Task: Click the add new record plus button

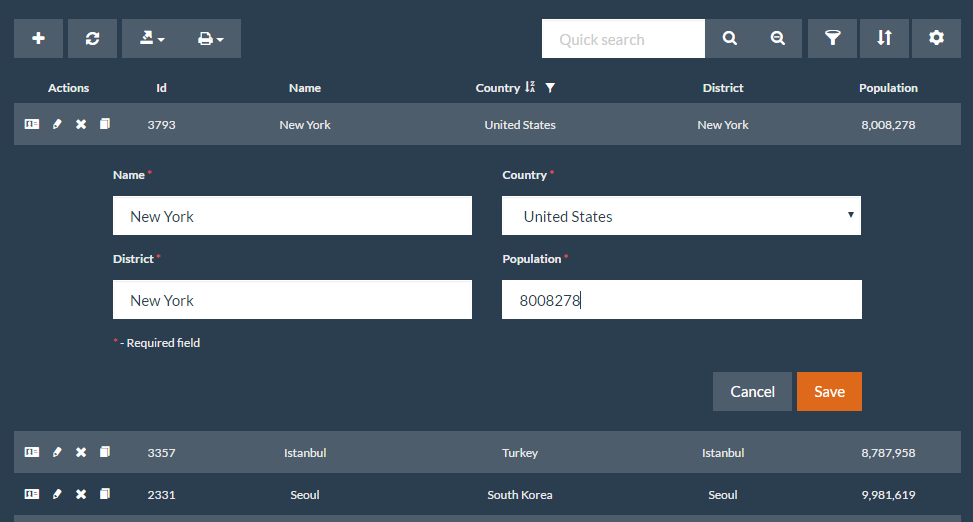Action: tap(39, 38)
